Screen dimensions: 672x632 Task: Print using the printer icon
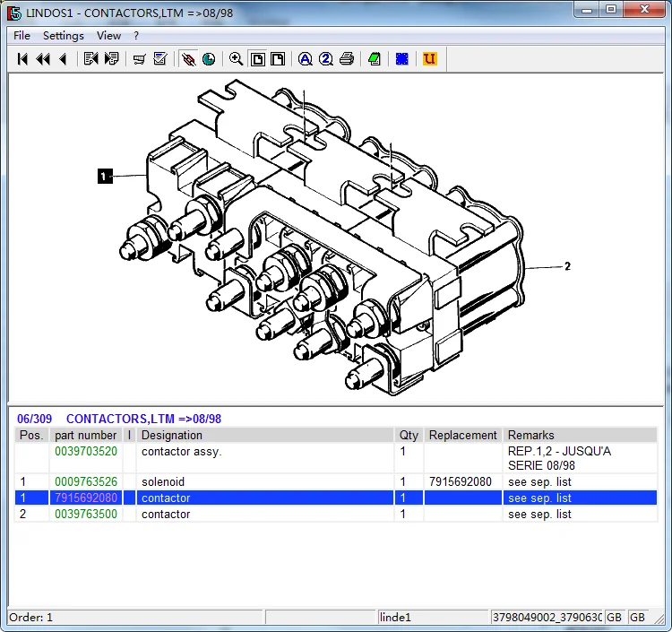click(x=347, y=59)
